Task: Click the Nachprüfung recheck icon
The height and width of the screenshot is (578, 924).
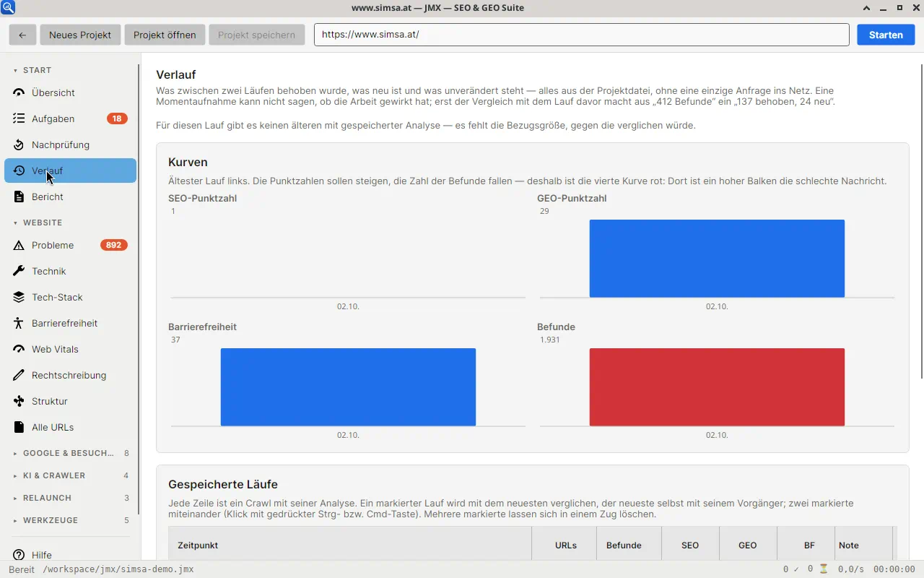Action: click(19, 144)
